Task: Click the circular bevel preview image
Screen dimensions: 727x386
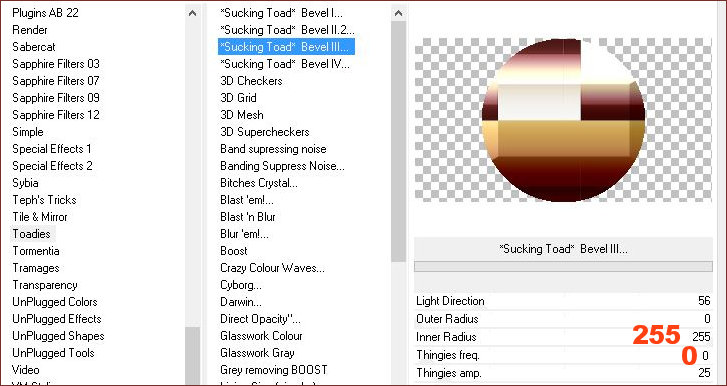Action: pos(563,120)
